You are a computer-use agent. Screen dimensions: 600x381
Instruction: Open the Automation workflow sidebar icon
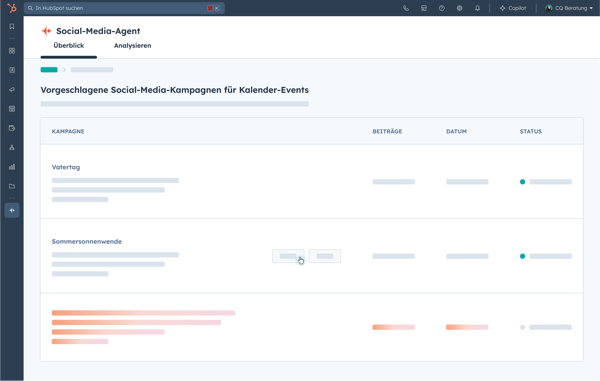12,147
